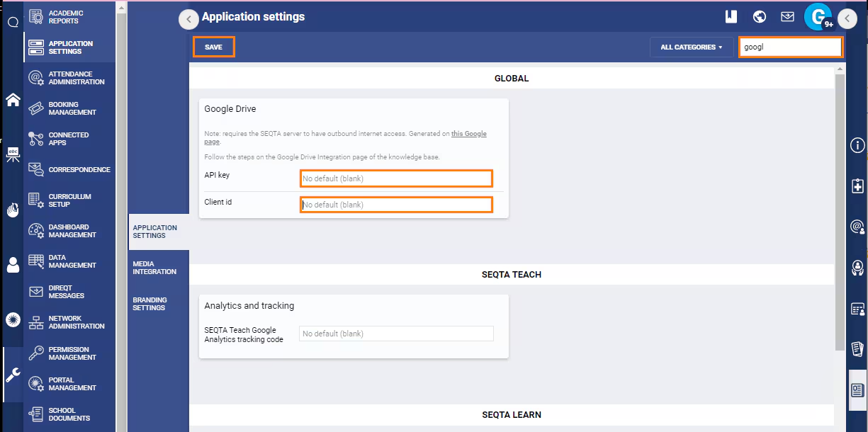
Task: Click the GLOBAL section heading
Action: pyautogui.click(x=512, y=79)
